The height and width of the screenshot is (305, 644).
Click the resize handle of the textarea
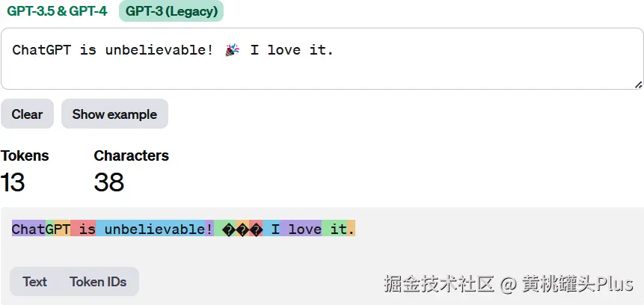pyautogui.click(x=638, y=85)
